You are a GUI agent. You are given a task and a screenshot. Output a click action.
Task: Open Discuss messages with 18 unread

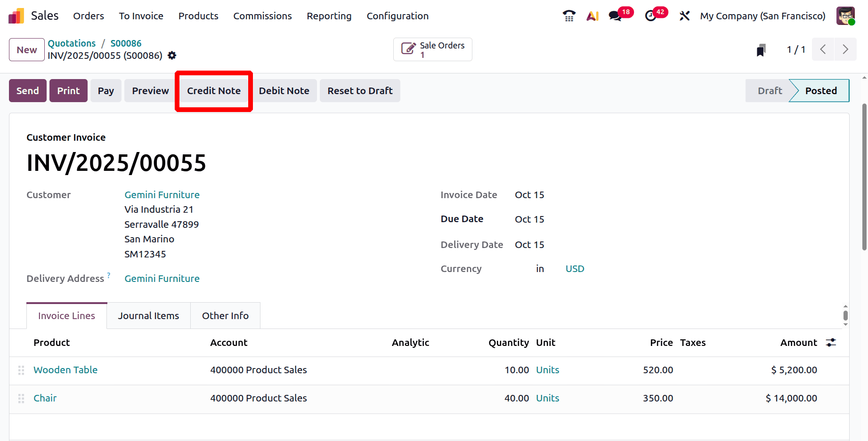[614, 16]
